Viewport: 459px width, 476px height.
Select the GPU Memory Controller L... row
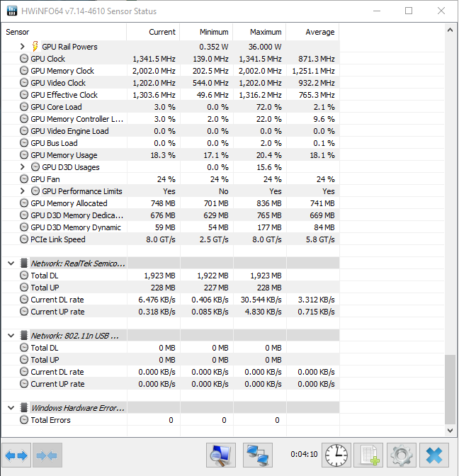[x=171, y=119]
